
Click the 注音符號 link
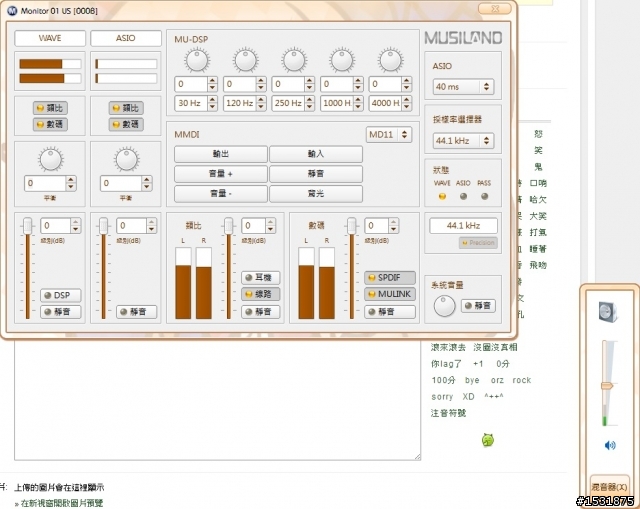448,413
